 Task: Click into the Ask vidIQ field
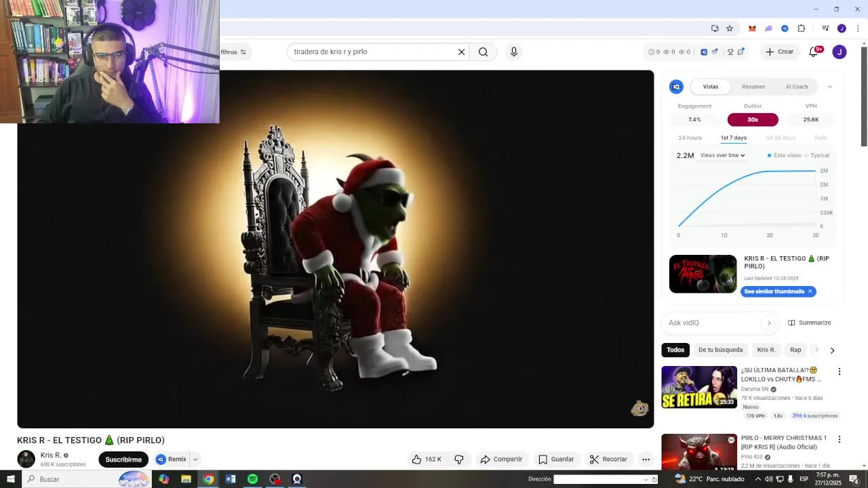click(712, 323)
